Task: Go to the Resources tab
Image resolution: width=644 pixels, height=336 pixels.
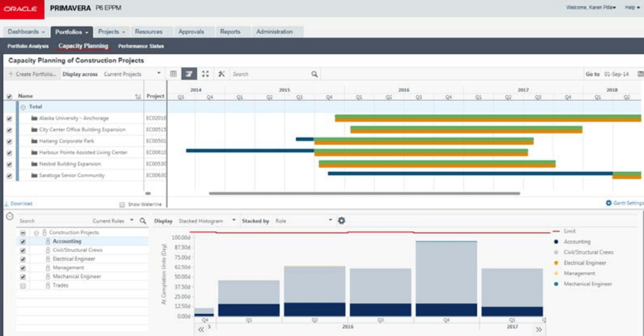Action: coord(149,32)
